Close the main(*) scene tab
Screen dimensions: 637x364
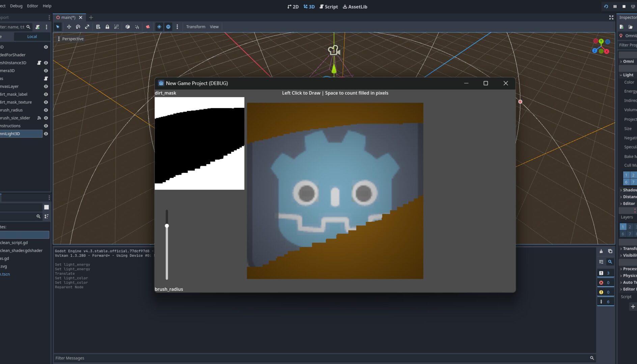81,17
